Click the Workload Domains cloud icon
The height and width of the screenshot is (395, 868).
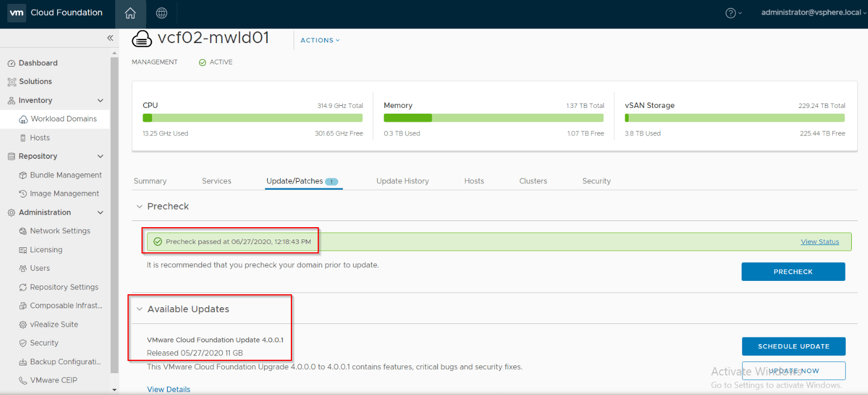pyautogui.click(x=23, y=119)
